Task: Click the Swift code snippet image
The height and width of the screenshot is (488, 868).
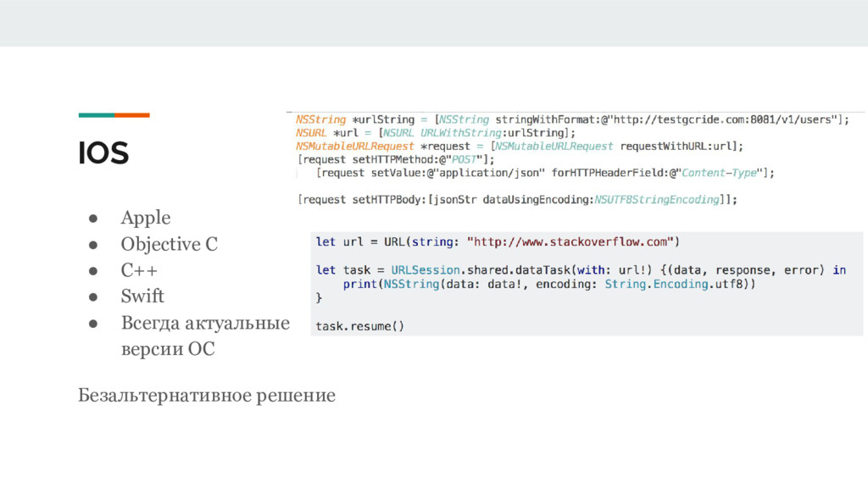Action: point(587,283)
